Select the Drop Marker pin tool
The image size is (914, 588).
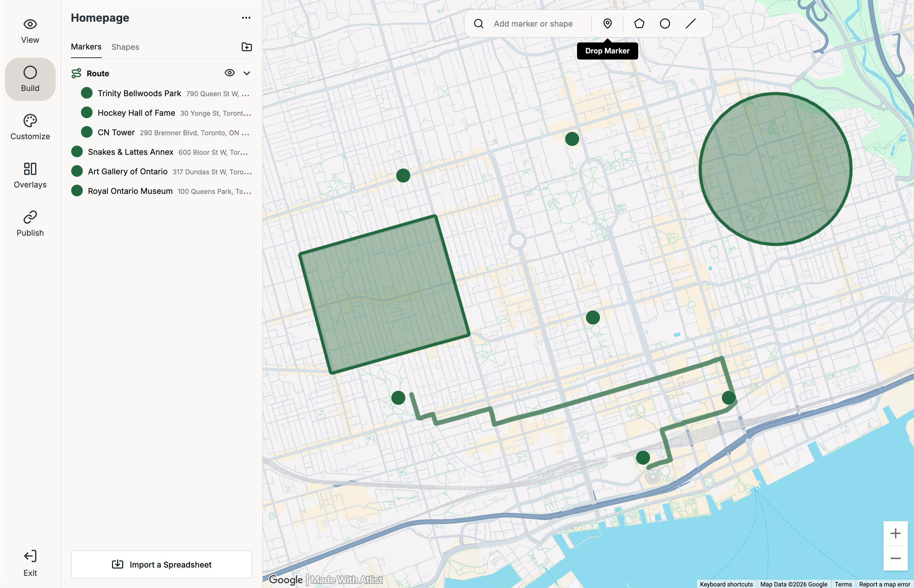(607, 24)
